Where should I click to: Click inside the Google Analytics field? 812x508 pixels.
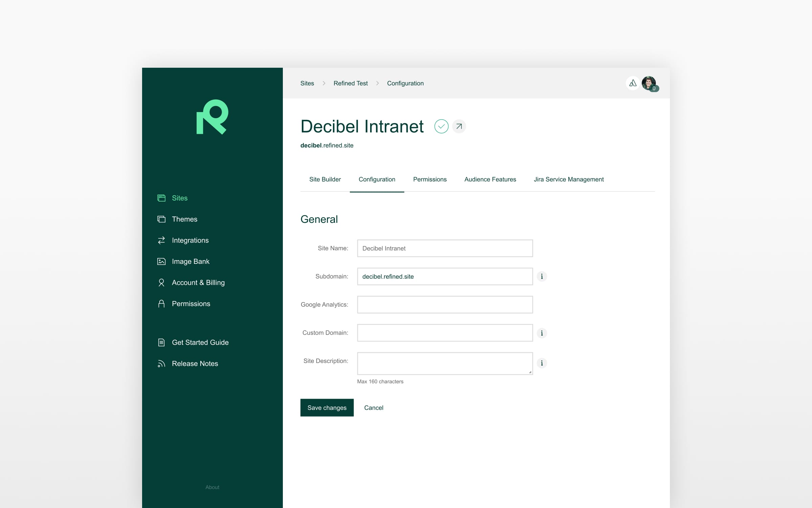(x=445, y=304)
